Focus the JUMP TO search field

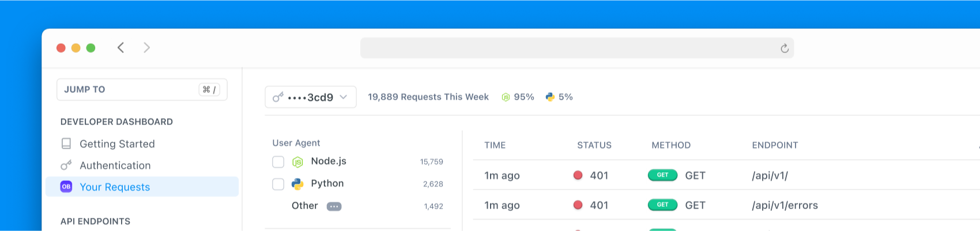[x=142, y=89]
